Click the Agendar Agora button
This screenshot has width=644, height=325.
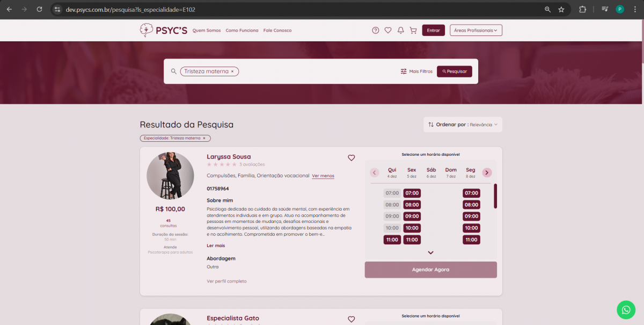tap(430, 270)
